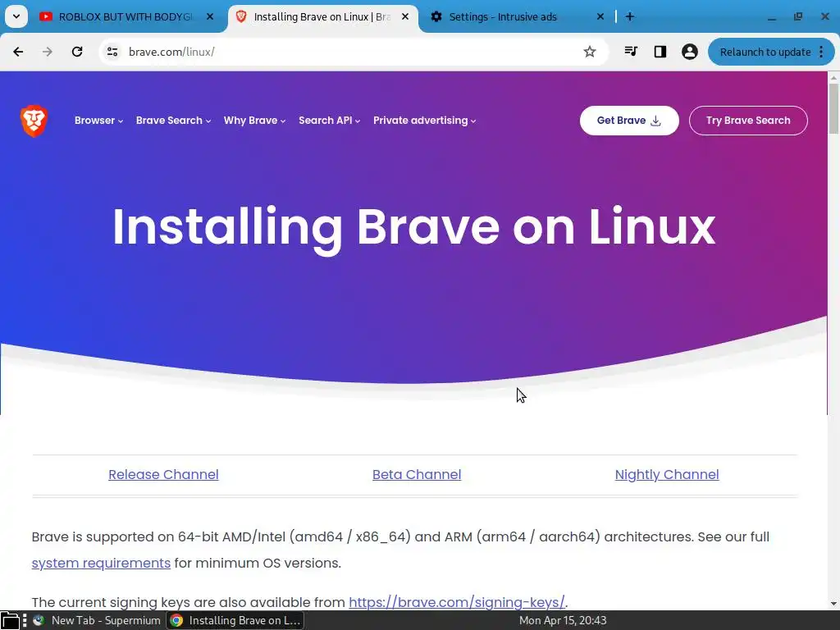The width and height of the screenshot is (840, 630).
Task: Close the ROBLOX YouTube tab
Action: [210, 17]
